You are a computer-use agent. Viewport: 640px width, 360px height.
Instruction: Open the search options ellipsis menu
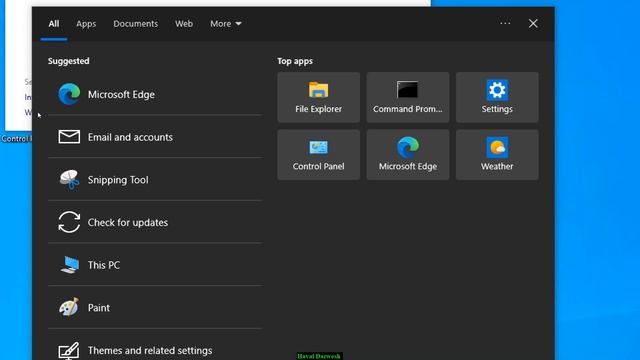click(x=505, y=23)
